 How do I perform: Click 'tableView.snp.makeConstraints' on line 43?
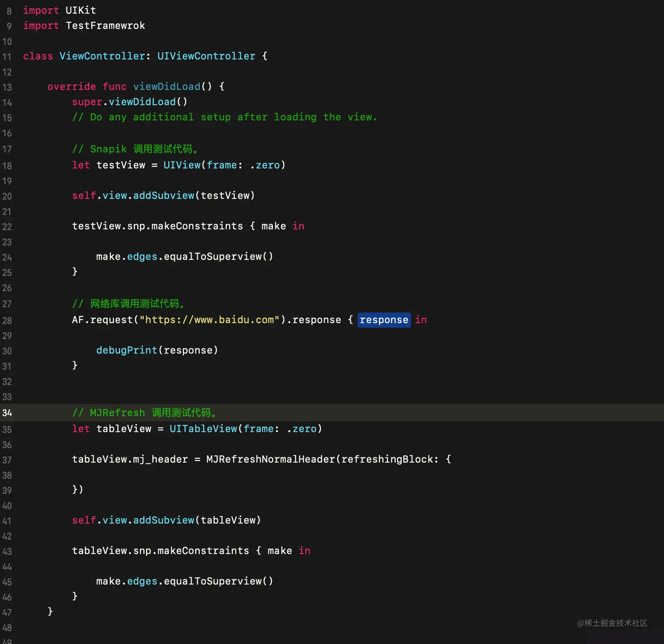(x=160, y=550)
